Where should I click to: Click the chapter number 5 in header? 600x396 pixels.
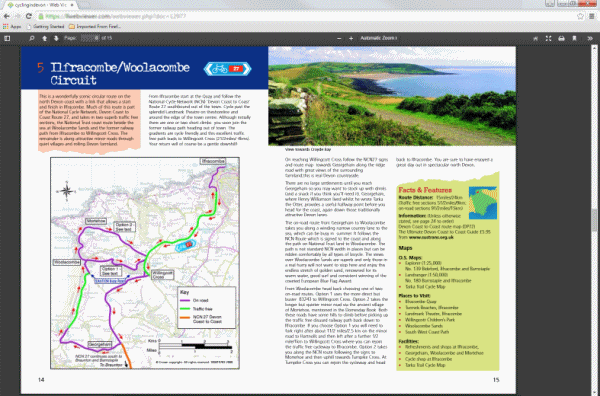pyautogui.click(x=41, y=68)
